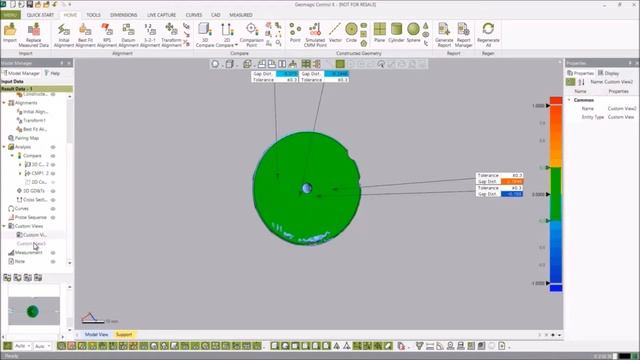
Task: Open the Report Manager
Action: (x=463, y=35)
